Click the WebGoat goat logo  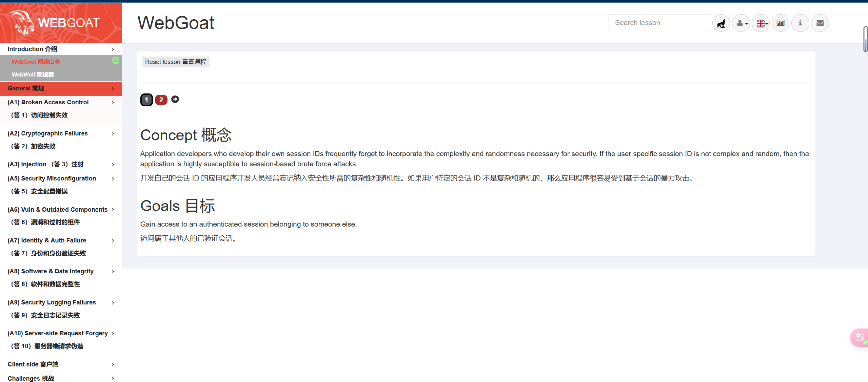point(22,22)
